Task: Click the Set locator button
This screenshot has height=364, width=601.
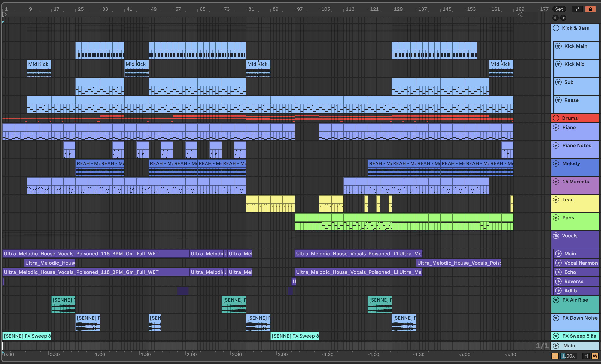Action: 559,9
